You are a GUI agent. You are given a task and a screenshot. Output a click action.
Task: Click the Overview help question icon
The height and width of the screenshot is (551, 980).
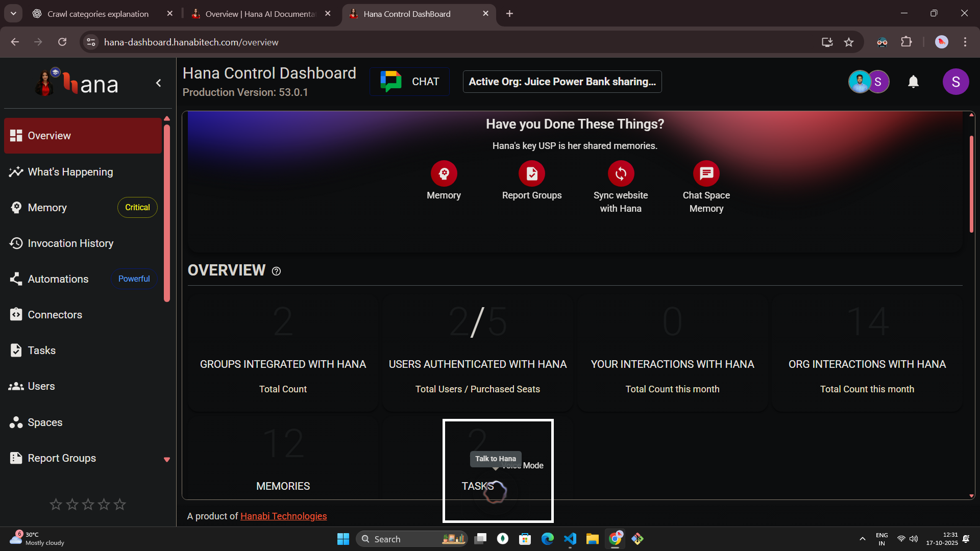pyautogui.click(x=276, y=271)
